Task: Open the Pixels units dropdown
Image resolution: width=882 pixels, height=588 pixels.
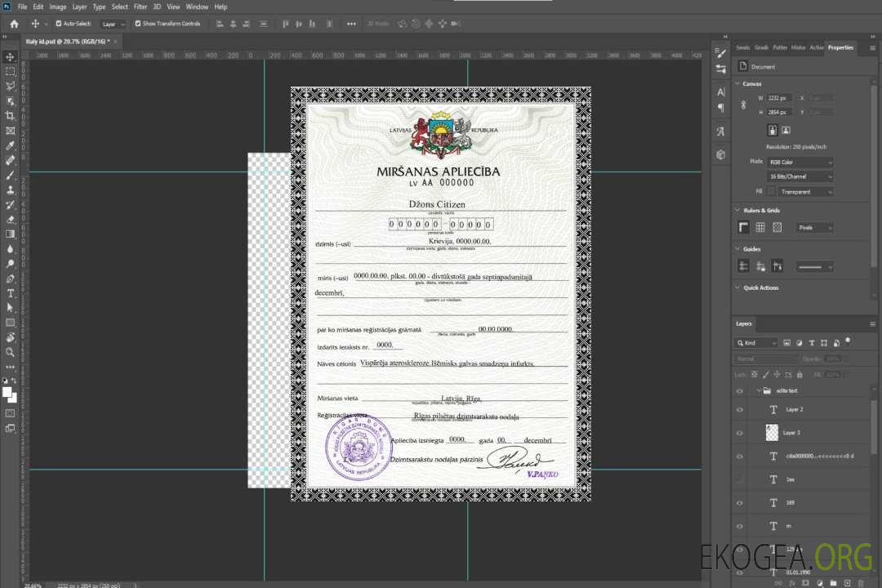Action: (815, 228)
